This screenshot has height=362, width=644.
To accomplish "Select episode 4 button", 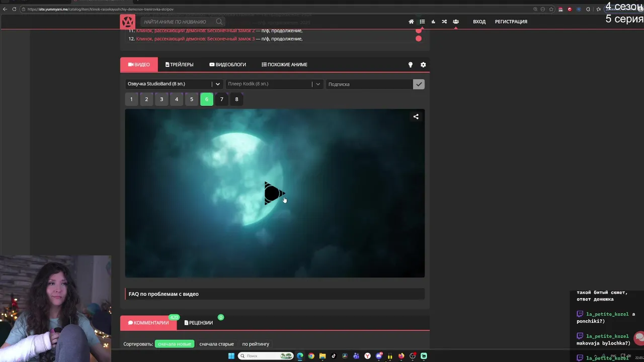I will click(x=177, y=99).
